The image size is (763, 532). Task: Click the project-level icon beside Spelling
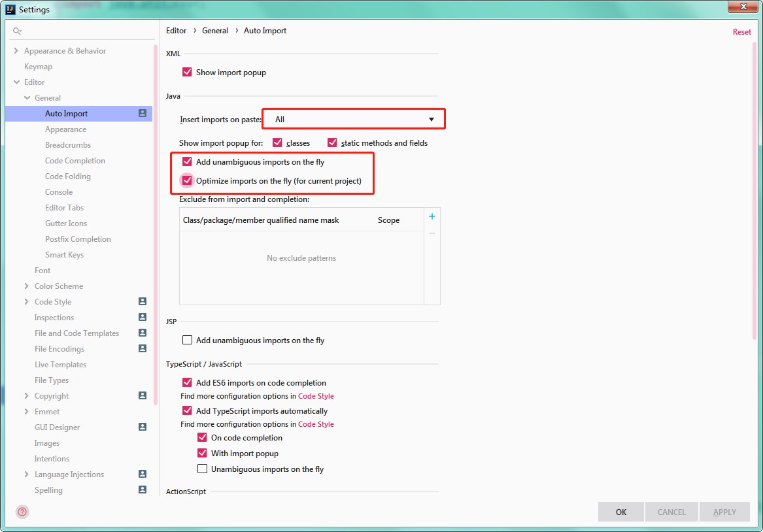coord(143,490)
